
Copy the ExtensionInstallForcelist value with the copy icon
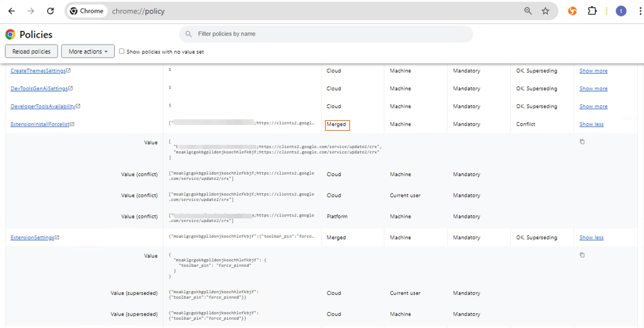582,142
